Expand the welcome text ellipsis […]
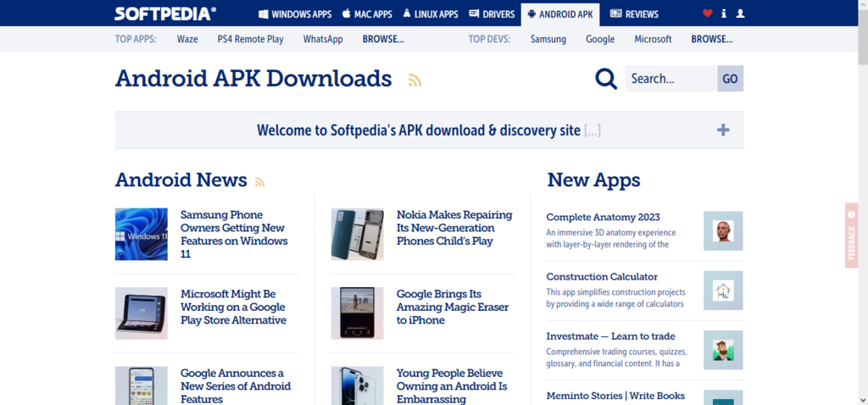Viewport: 868px width, 405px height. (x=593, y=130)
